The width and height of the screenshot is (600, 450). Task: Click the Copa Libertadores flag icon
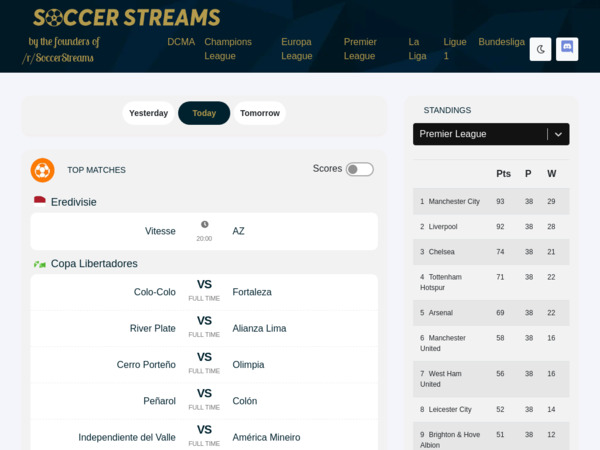40,264
